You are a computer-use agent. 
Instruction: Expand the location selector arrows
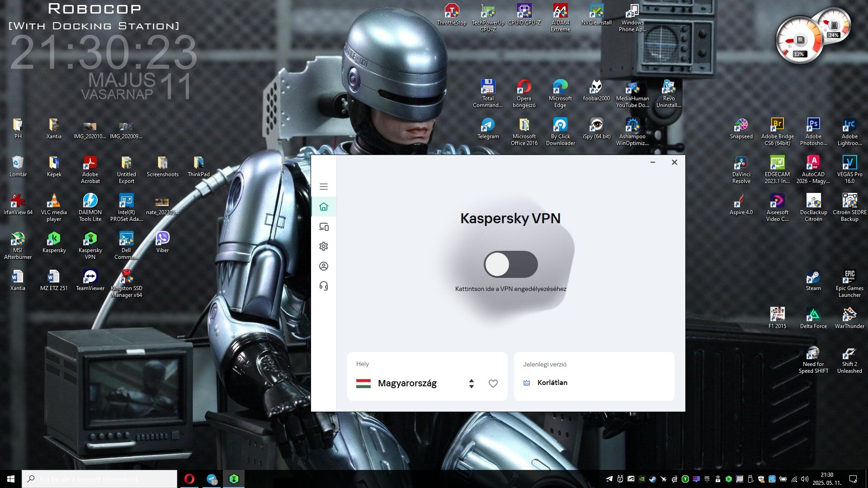coord(472,384)
